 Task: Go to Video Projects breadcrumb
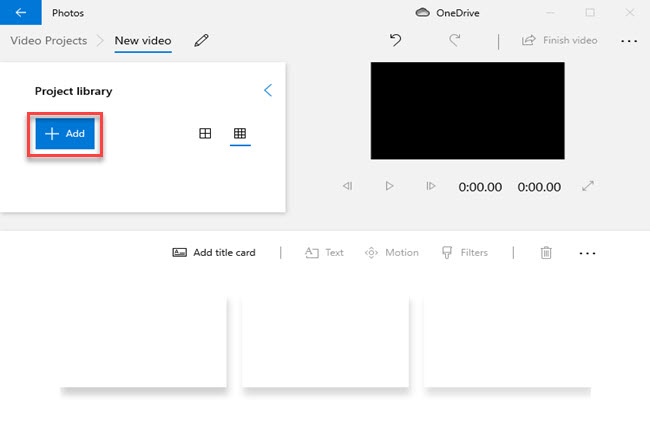click(48, 41)
